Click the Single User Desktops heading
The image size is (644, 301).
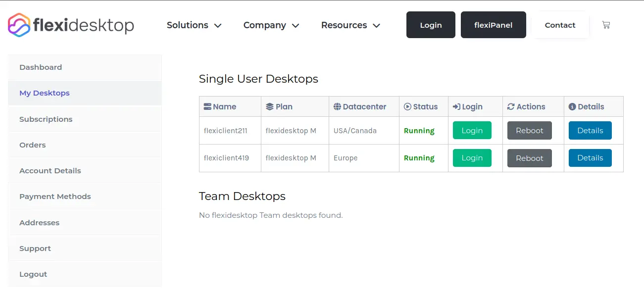tap(258, 79)
